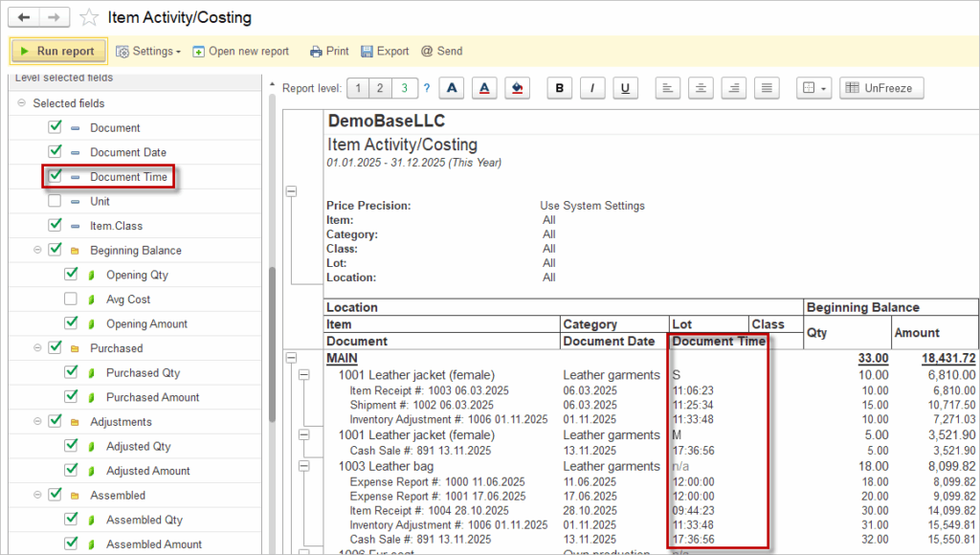Tick the Avg Cost checkbox
This screenshot has height=555, width=980.
(x=71, y=300)
